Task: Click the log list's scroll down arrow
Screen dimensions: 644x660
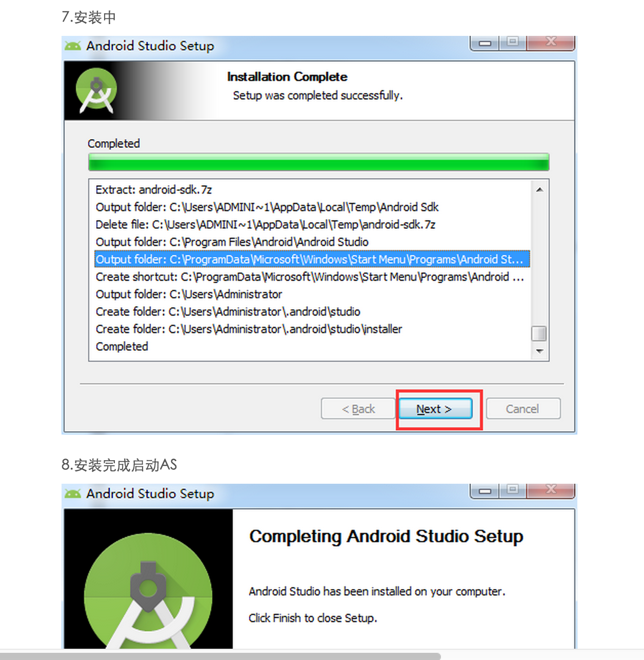Action: point(539,352)
